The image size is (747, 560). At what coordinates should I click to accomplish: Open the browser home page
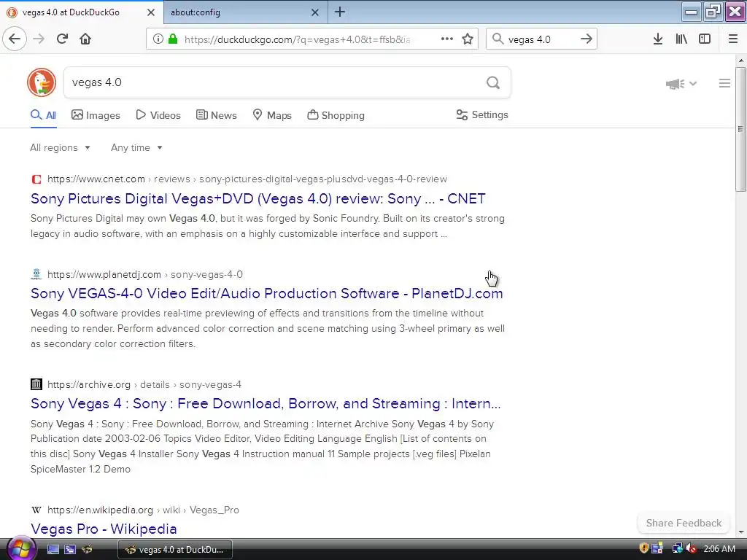point(85,39)
